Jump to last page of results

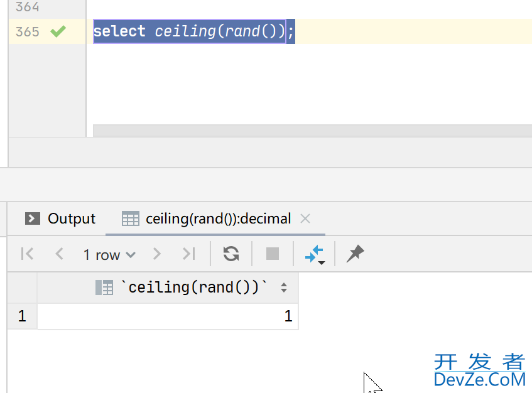point(189,254)
